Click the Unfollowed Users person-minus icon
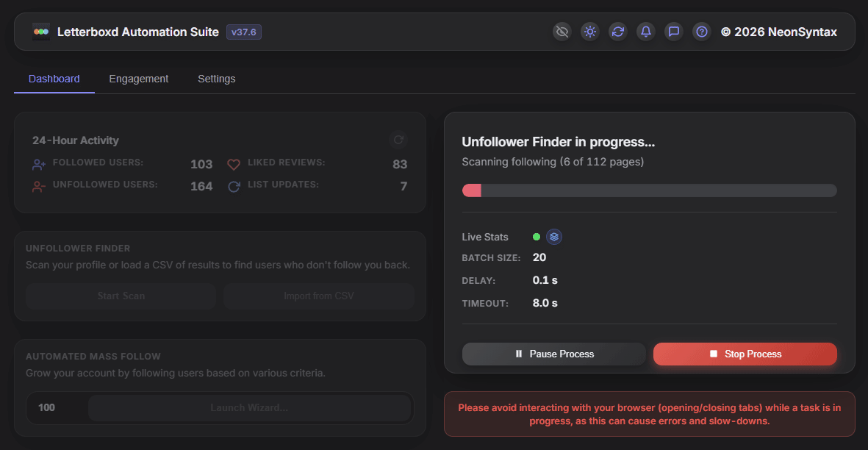The image size is (868, 450). click(39, 187)
